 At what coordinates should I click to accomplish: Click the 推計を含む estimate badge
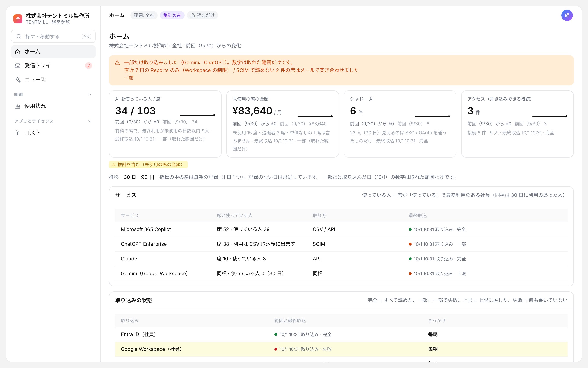point(148,165)
